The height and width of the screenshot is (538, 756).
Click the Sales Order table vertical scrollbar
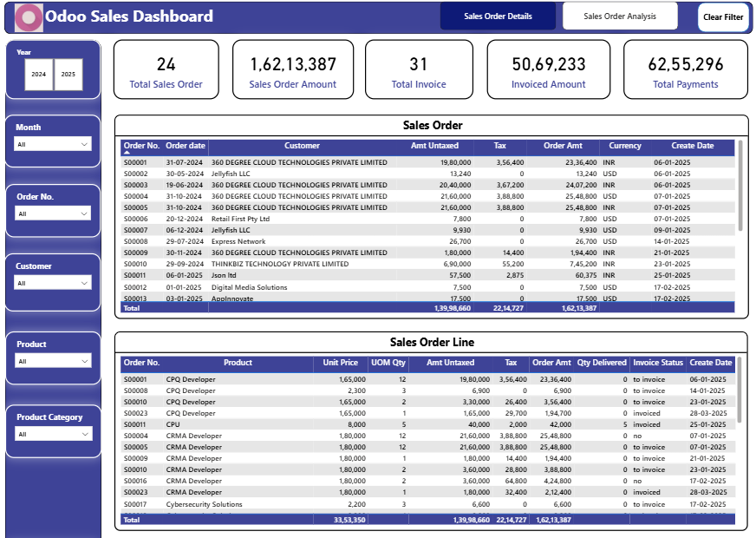pyautogui.click(x=740, y=186)
